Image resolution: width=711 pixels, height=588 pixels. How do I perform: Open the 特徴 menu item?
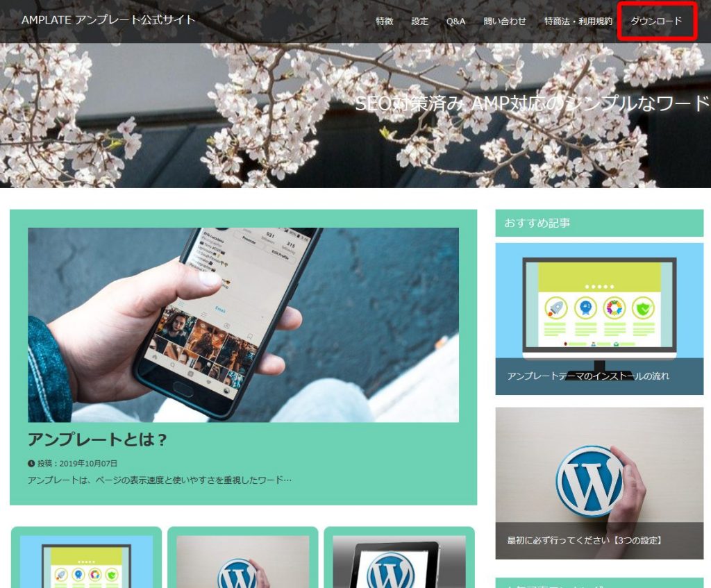click(x=385, y=22)
